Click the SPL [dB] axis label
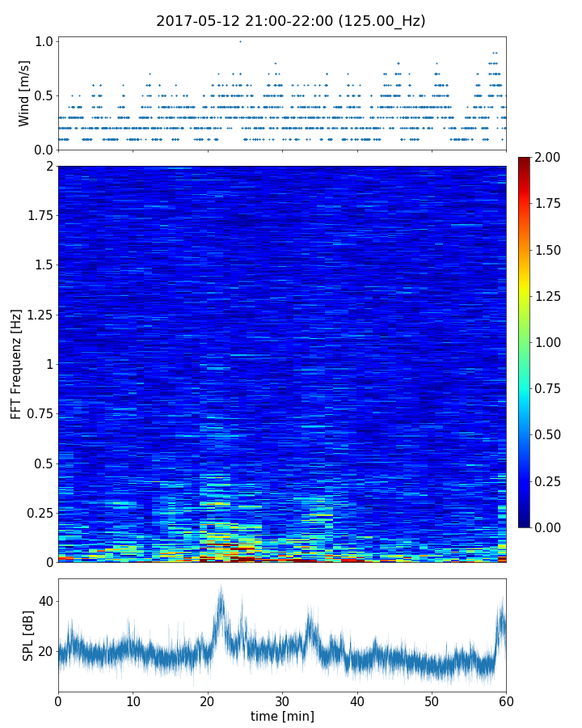 pos(27,636)
